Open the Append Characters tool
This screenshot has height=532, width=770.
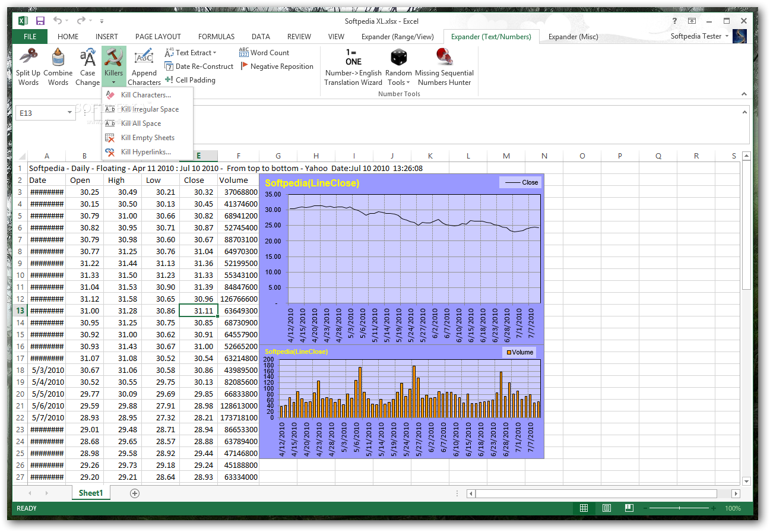click(144, 67)
